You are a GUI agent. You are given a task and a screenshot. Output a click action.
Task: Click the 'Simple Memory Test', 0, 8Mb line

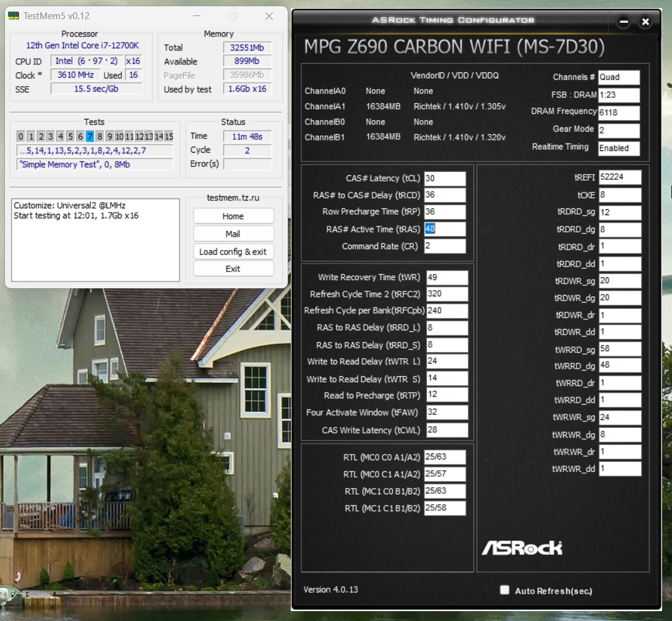(x=95, y=165)
